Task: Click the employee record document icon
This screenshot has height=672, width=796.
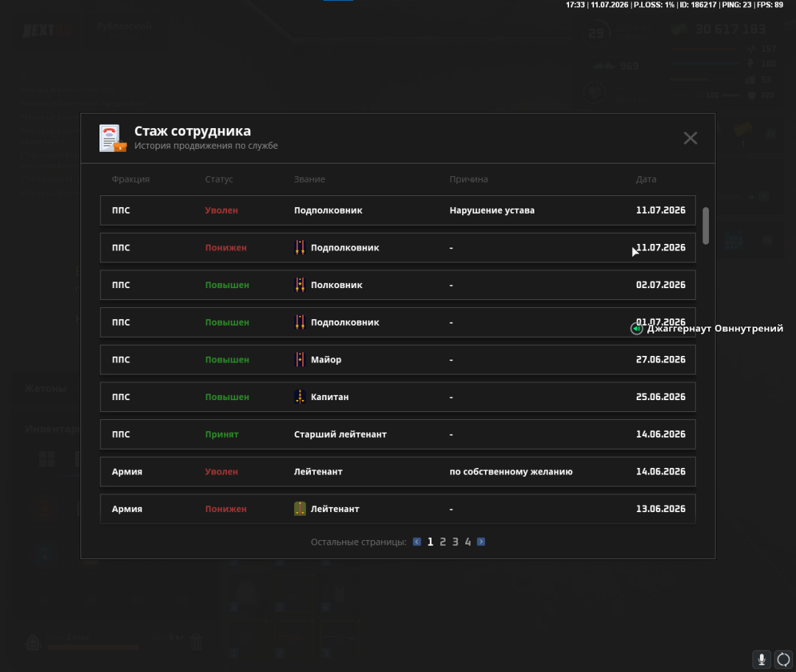Action: tap(113, 138)
